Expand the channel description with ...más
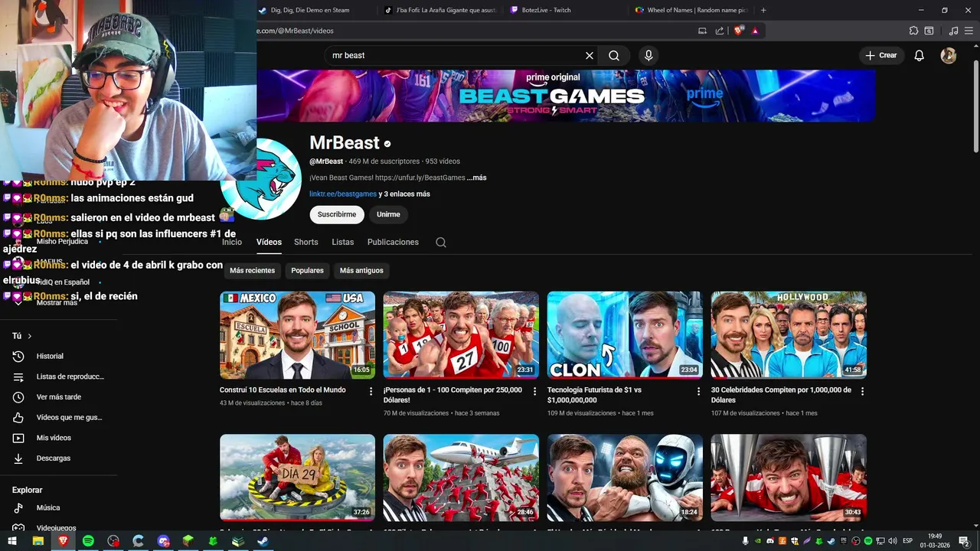The image size is (980, 551). tap(476, 178)
